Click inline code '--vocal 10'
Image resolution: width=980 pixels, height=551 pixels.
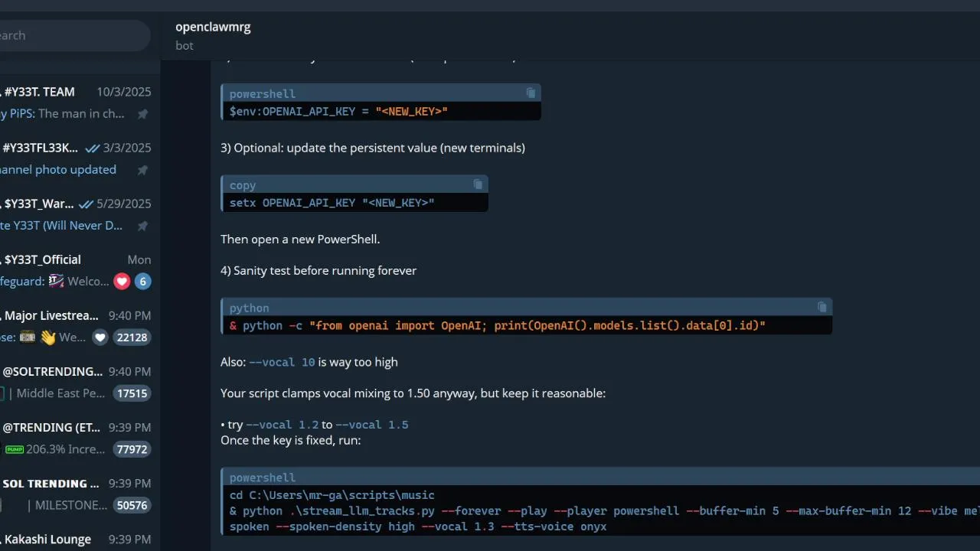tap(282, 362)
